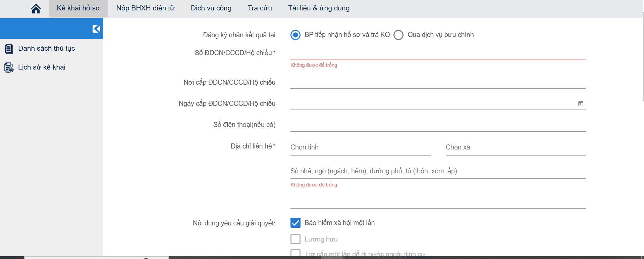Screen dimensions: 644x259
Task: Open the Chọn xã dropdown
Action: click(x=515, y=147)
